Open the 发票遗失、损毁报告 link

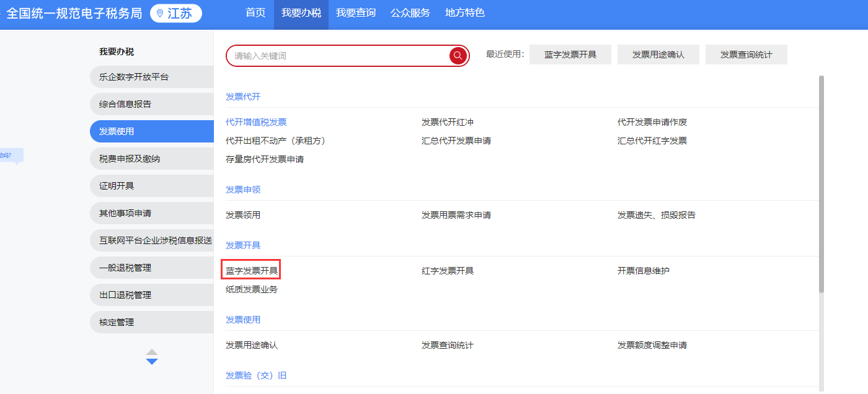click(656, 215)
